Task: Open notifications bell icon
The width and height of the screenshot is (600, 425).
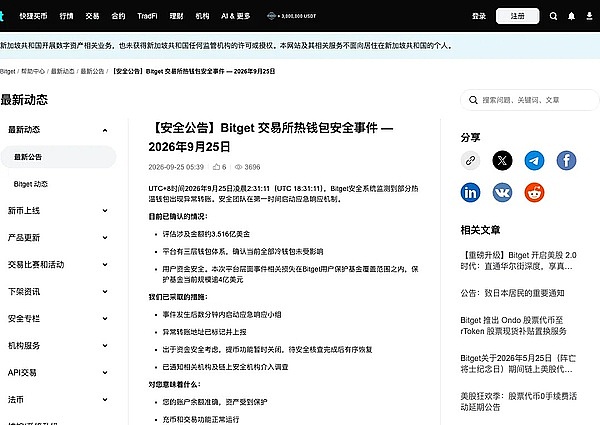Action: (571, 16)
